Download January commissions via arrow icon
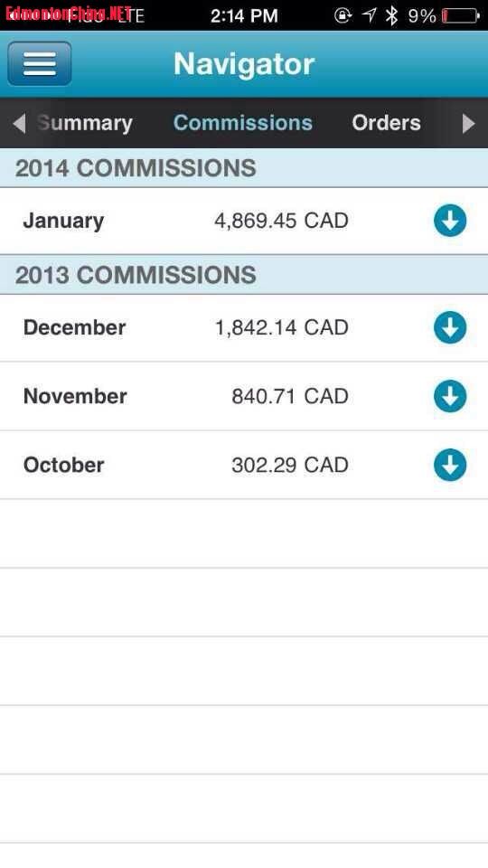This screenshot has height=868, width=488. click(450, 221)
